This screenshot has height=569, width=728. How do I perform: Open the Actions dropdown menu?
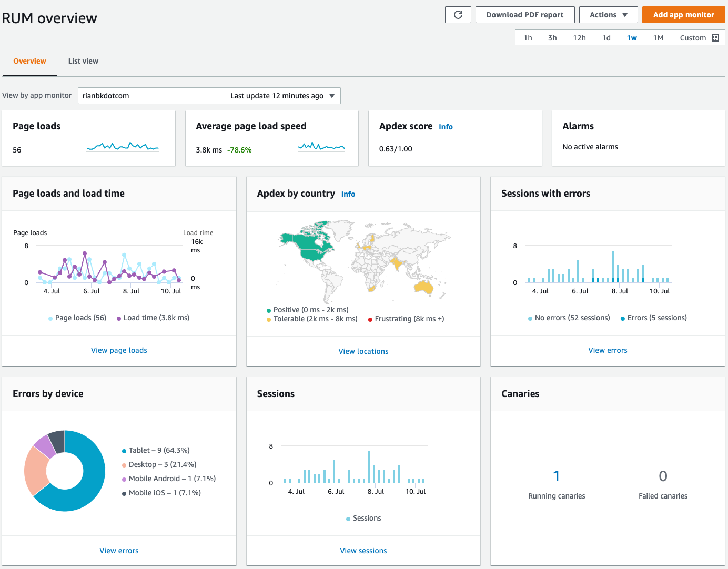[608, 15]
